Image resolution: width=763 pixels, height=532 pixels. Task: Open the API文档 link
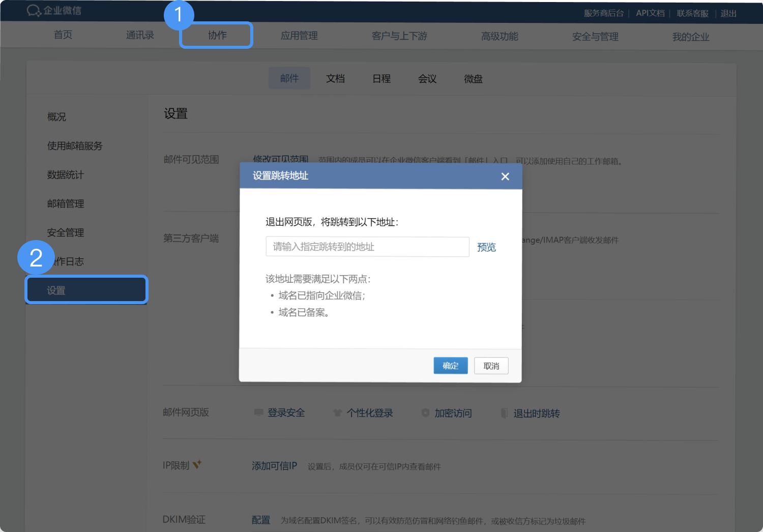(x=650, y=13)
